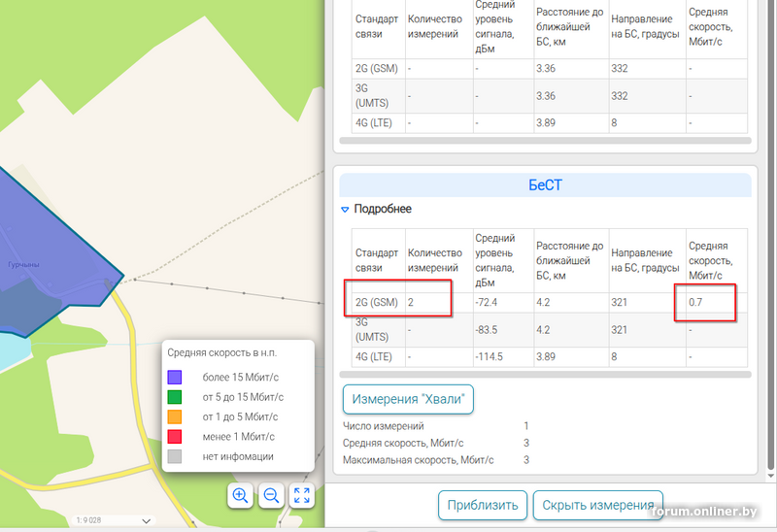
Task: Click the 0.7 average speed cell
Action: tap(695, 302)
